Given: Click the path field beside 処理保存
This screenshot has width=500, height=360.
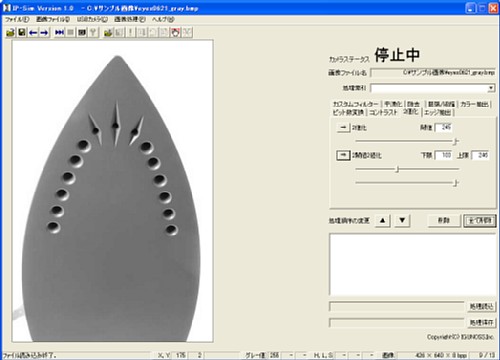Looking at the screenshot, I should pos(397,323).
